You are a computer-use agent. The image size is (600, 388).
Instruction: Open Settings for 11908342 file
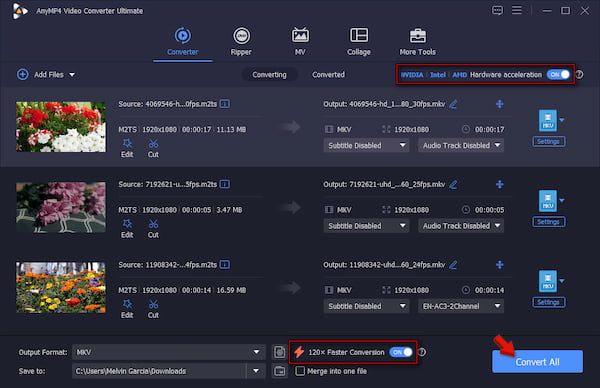pyautogui.click(x=549, y=302)
